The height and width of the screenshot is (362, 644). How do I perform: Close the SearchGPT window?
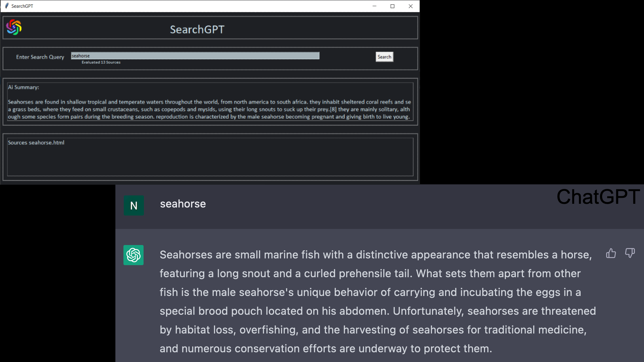[411, 6]
